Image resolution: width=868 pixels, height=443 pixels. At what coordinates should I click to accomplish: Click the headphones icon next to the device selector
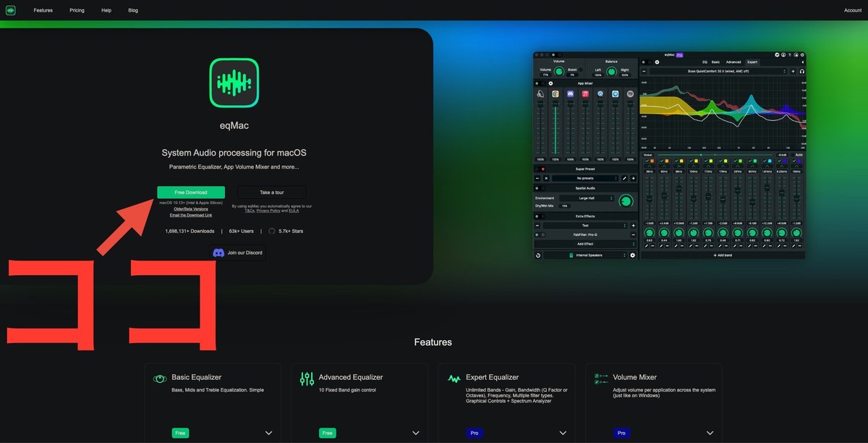coord(801,70)
